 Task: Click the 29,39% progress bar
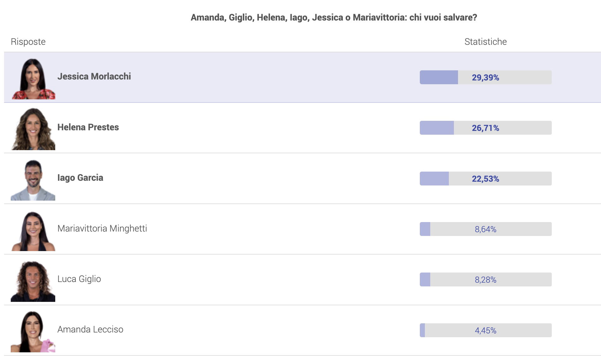[485, 77]
